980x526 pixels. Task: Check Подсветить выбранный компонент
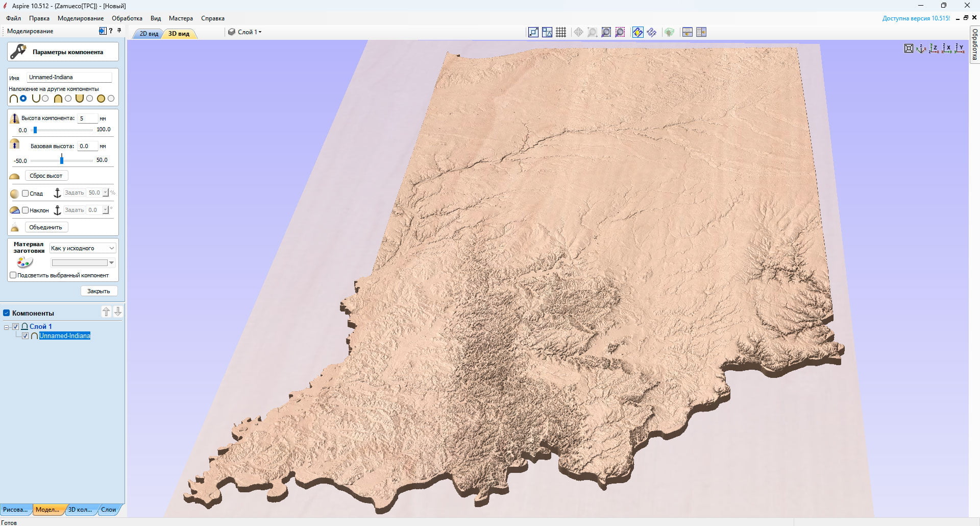[13, 275]
